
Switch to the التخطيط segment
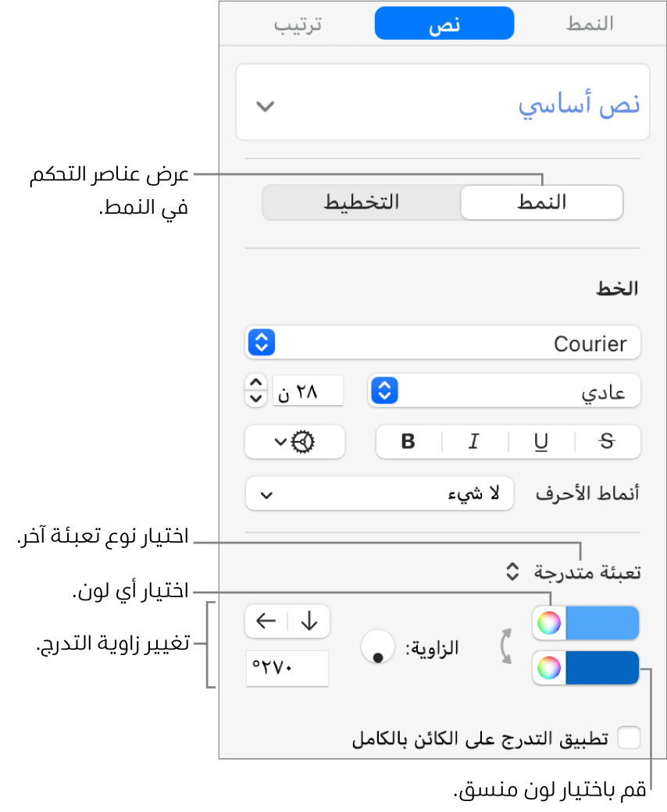pos(361,203)
